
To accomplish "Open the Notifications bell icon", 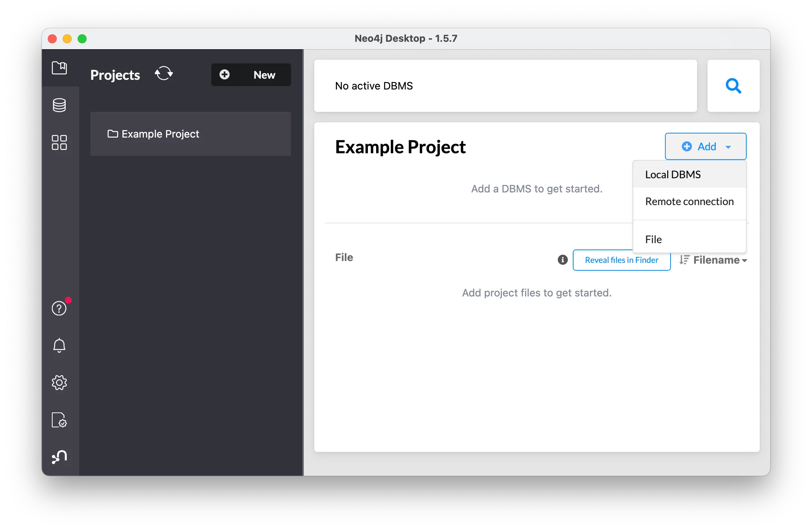I will (59, 345).
